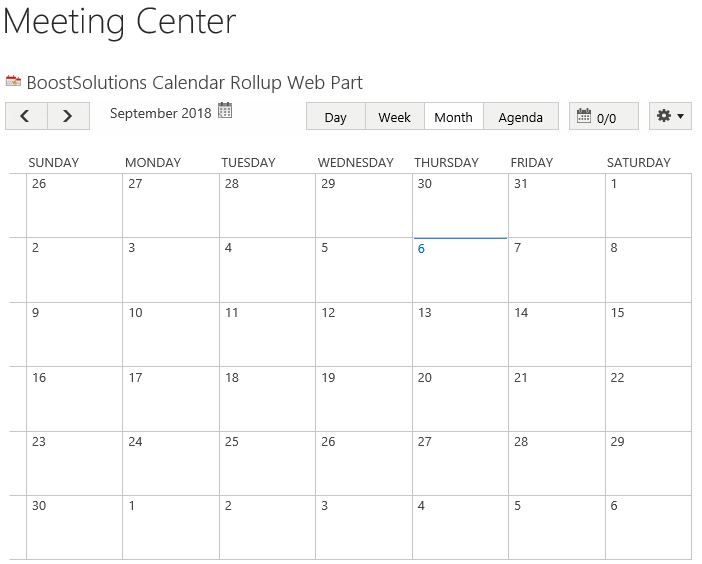
Task: Open the gear settings dropdown
Action: (x=670, y=116)
